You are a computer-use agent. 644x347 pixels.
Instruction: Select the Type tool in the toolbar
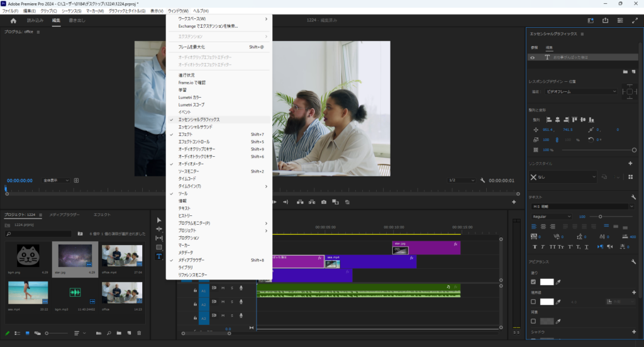coord(159,256)
